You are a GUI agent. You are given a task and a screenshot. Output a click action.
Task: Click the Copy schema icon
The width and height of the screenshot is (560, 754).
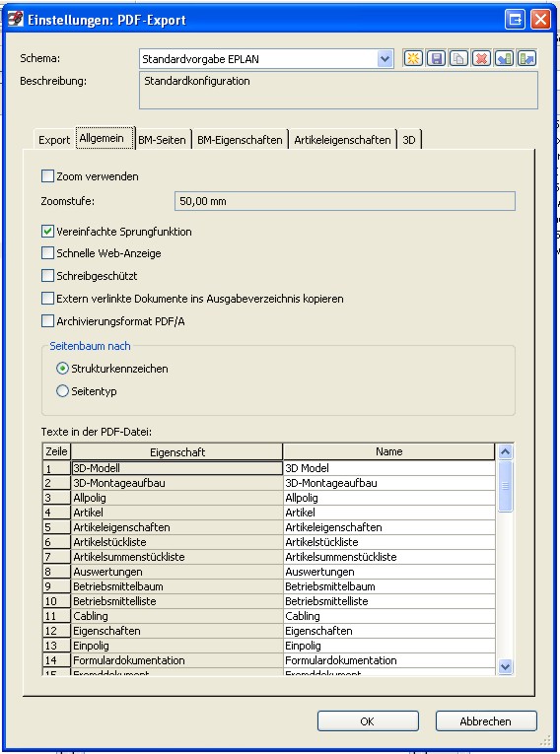[x=458, y=59]
